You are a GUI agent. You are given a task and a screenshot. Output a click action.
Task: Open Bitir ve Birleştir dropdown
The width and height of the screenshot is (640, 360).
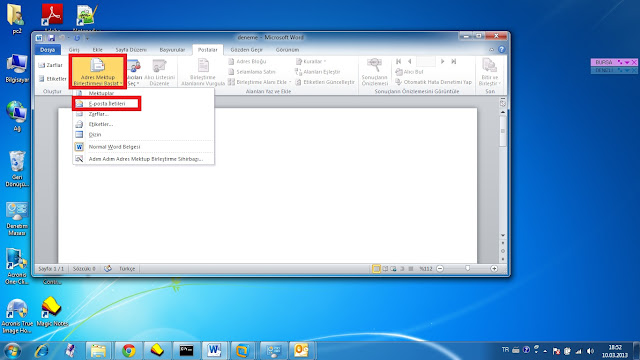coord(489,72)
